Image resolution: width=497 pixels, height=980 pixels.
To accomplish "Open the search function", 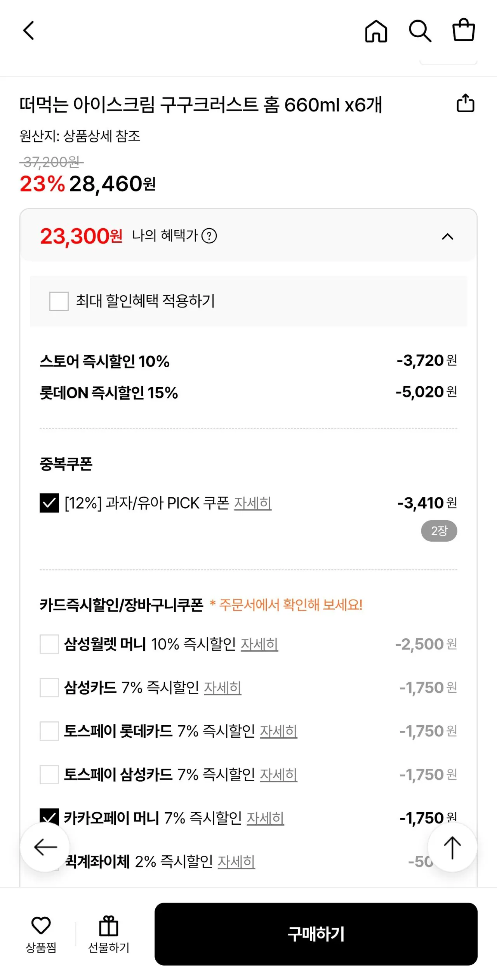I will [x=421, y=31].
